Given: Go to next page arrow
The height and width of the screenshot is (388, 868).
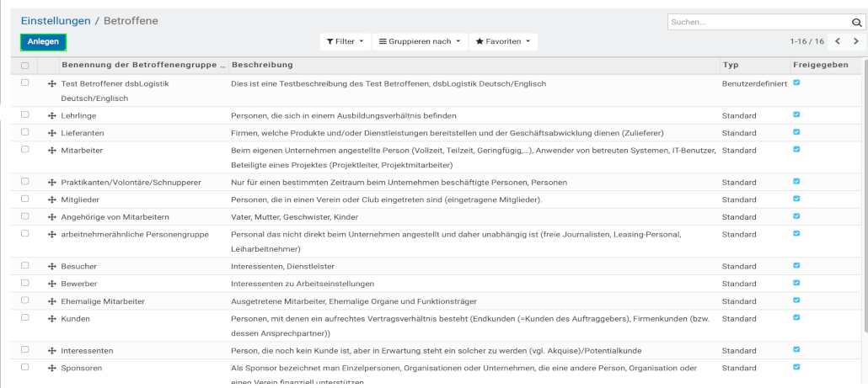Looking at the screenshot, I should click(856, 41).
